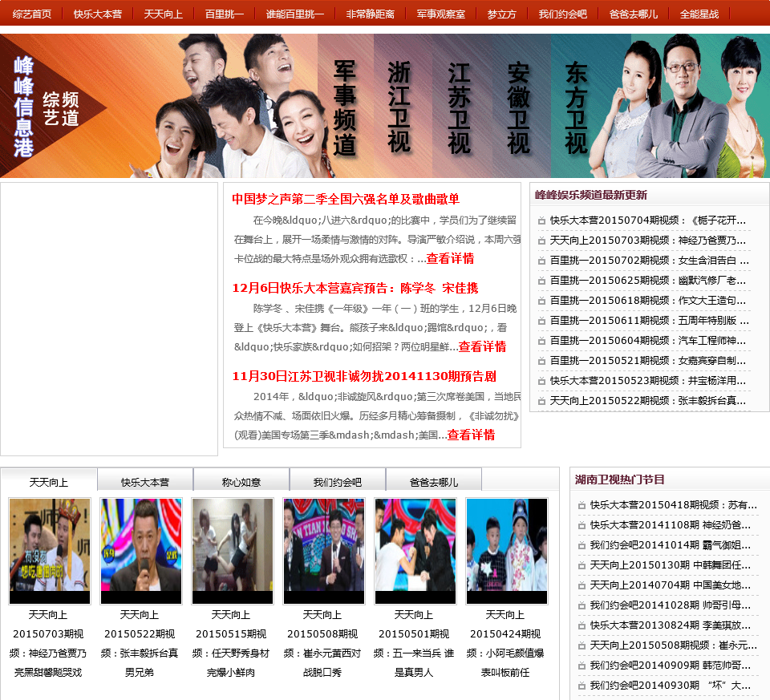
Task: Open 百里挑一20150618期视频 作文大王 link
Action: pos(648,301)
